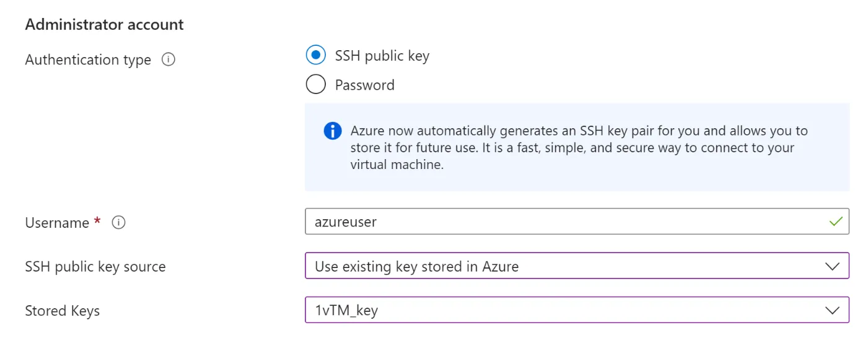868x359 pixels.
Task: Click the chevron arrow on Stored Keys box
Action: (x=833, y=311)
